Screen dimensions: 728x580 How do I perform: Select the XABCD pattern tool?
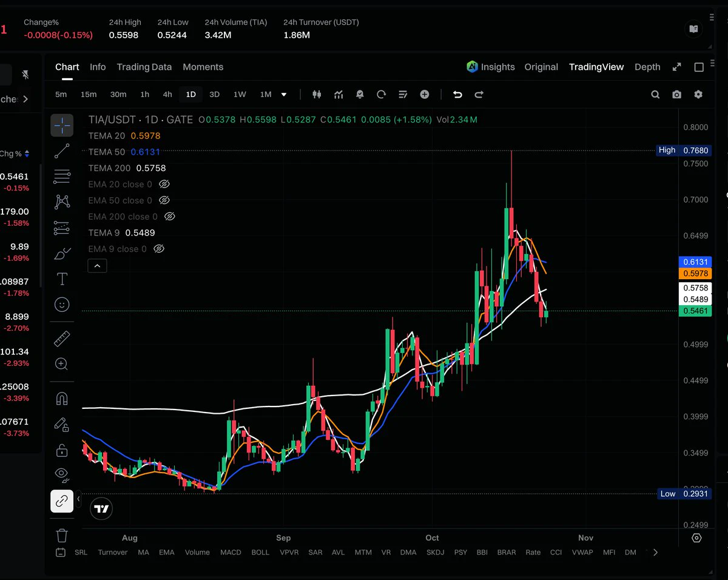[62, 202]
